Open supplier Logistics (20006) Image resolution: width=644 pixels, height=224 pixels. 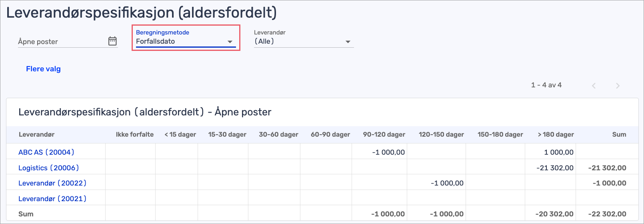[x=49, y=168]
